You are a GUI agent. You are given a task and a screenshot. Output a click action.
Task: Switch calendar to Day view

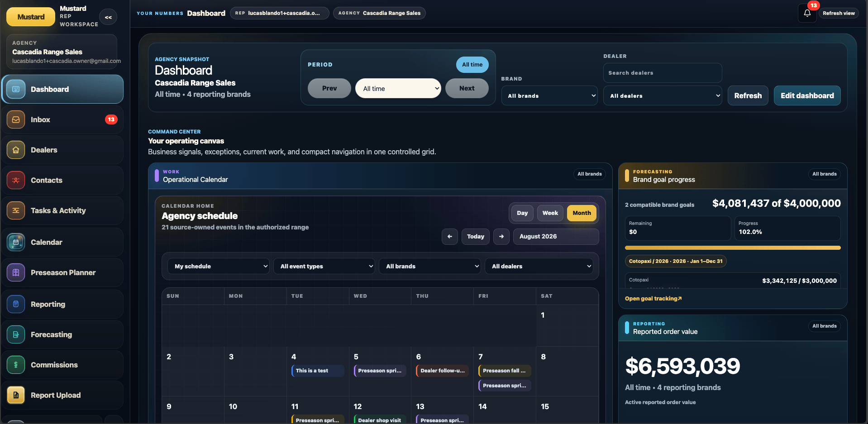[522, 213]
